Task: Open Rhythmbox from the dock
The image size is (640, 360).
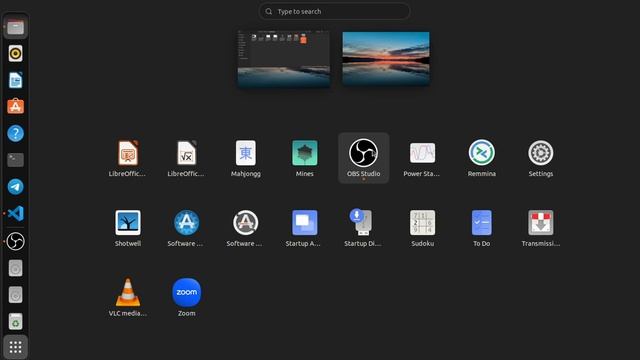Action: tap(16, 53)
